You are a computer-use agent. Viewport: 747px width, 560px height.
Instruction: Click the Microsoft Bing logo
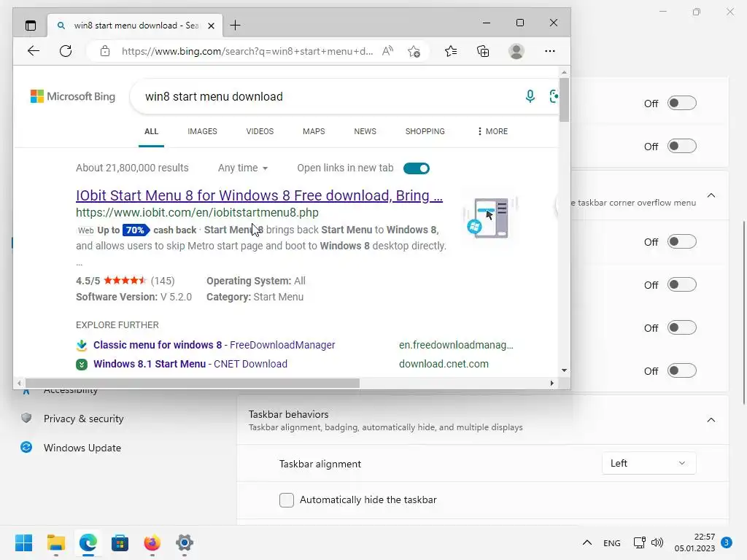coord(73,96)
